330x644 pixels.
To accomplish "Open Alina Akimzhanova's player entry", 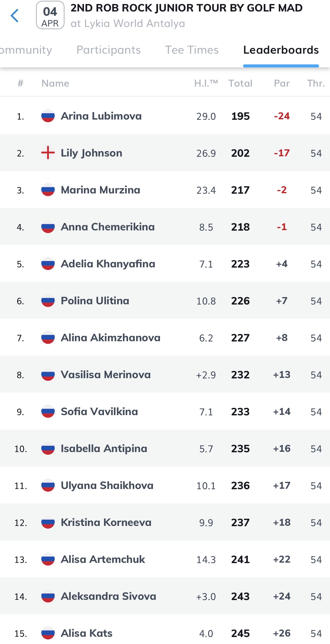I will click(110, 338).
